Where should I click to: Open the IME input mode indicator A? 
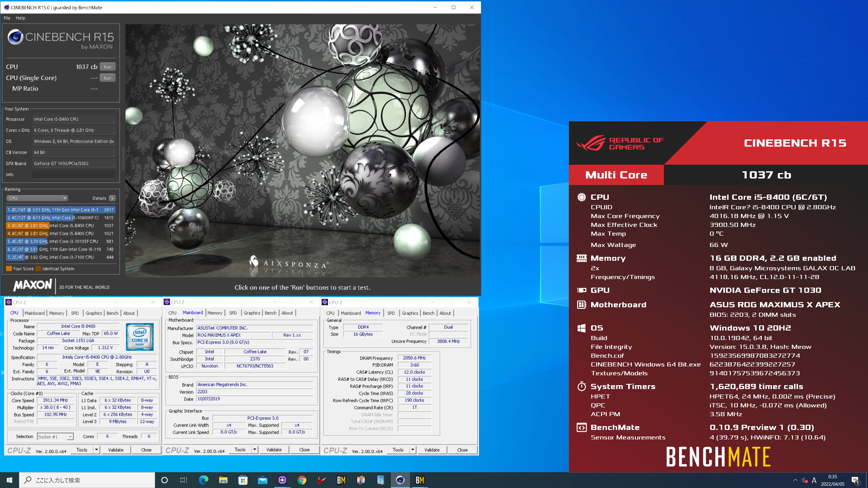click(x=814, y=480)
